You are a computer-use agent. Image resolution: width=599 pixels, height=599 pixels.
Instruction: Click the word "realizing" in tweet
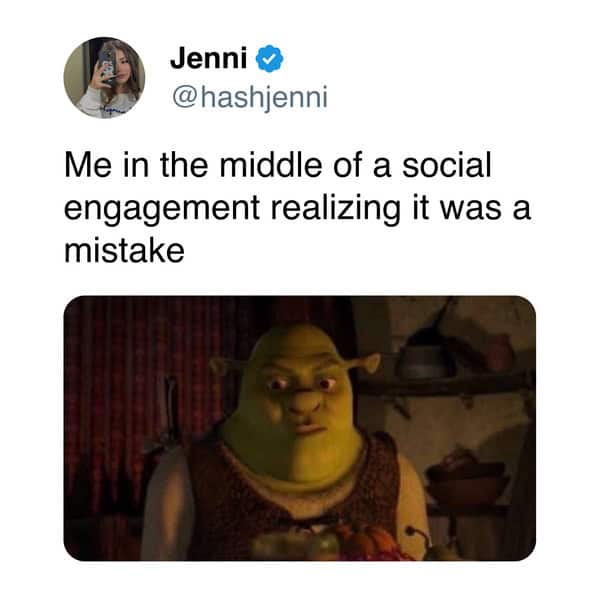[x=336, y=209]
